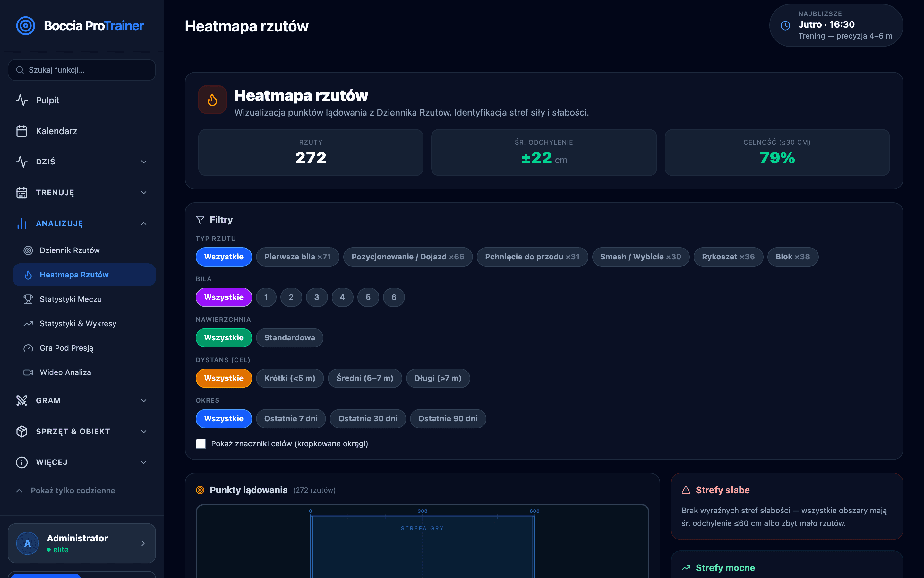Filter by Blok ×38
Screen dimensions: 924x578
[x=793, y=257]
